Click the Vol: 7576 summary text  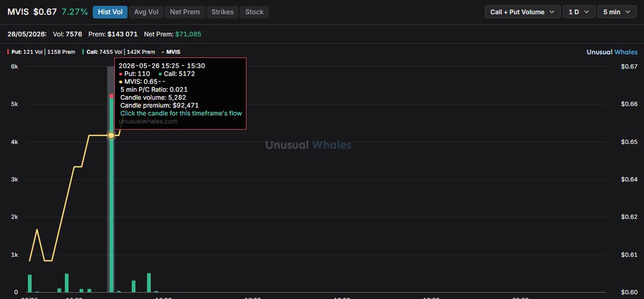coord(68,34)
